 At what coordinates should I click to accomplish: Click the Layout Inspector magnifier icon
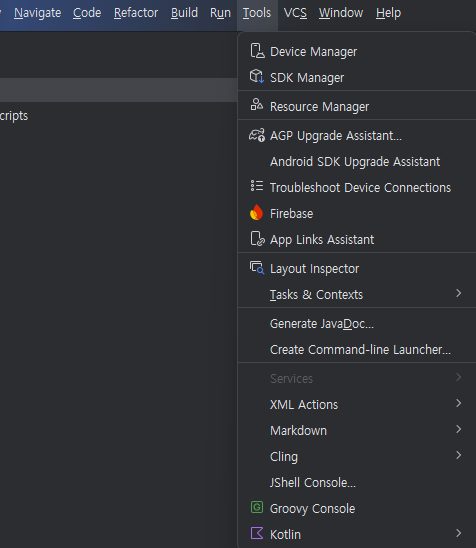257,268
